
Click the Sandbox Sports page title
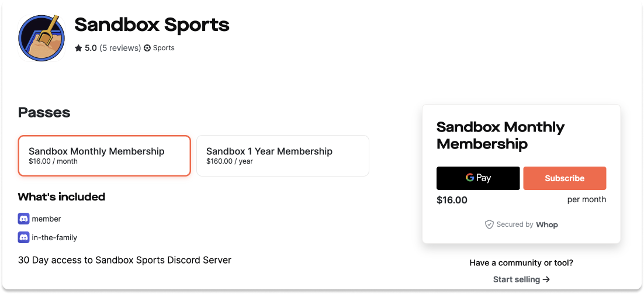[152, 25]
